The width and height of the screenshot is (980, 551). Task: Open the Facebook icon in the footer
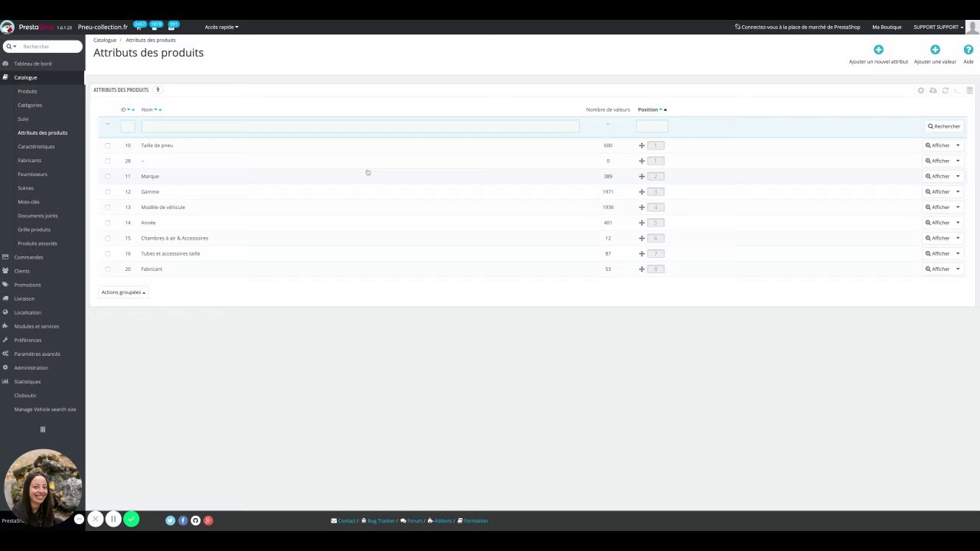[x=183, y=520]
